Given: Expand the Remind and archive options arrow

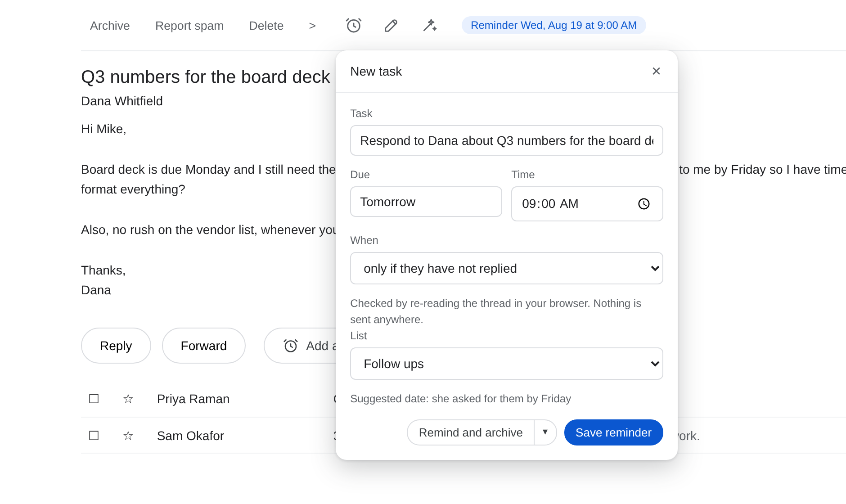Looking at the screenshot, I should pyautogui.click(x=545, y=432).
